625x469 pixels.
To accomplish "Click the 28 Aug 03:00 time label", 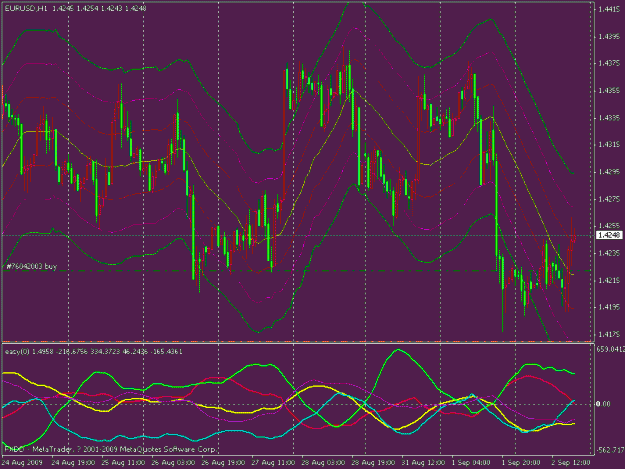I will point(323,463).
